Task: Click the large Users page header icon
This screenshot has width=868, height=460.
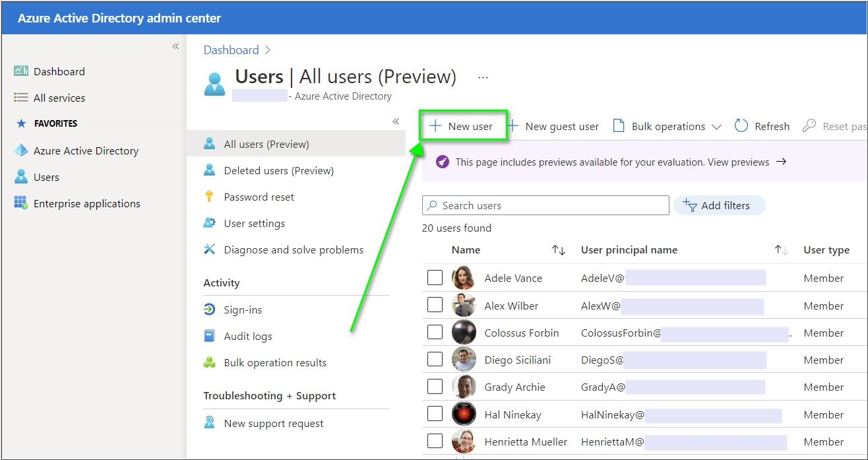Action: pyautogui.click(x=215, y=84)
